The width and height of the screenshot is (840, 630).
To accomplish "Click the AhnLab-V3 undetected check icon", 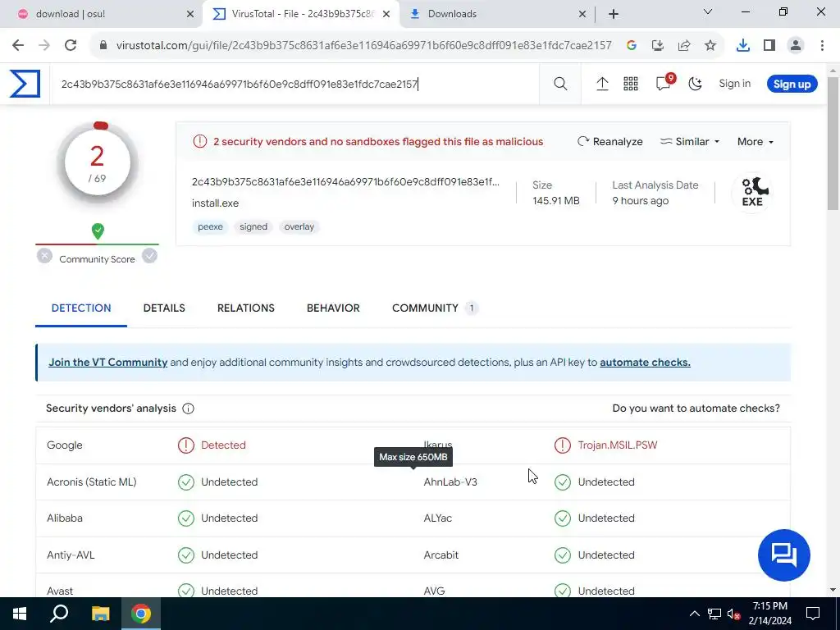I will tap(563, 482).
